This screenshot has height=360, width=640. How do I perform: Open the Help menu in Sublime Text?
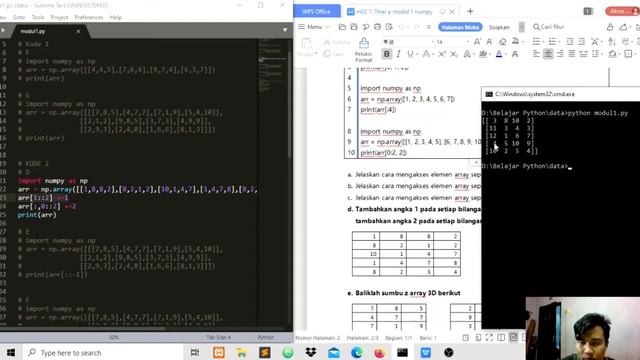tap(116, 17)
